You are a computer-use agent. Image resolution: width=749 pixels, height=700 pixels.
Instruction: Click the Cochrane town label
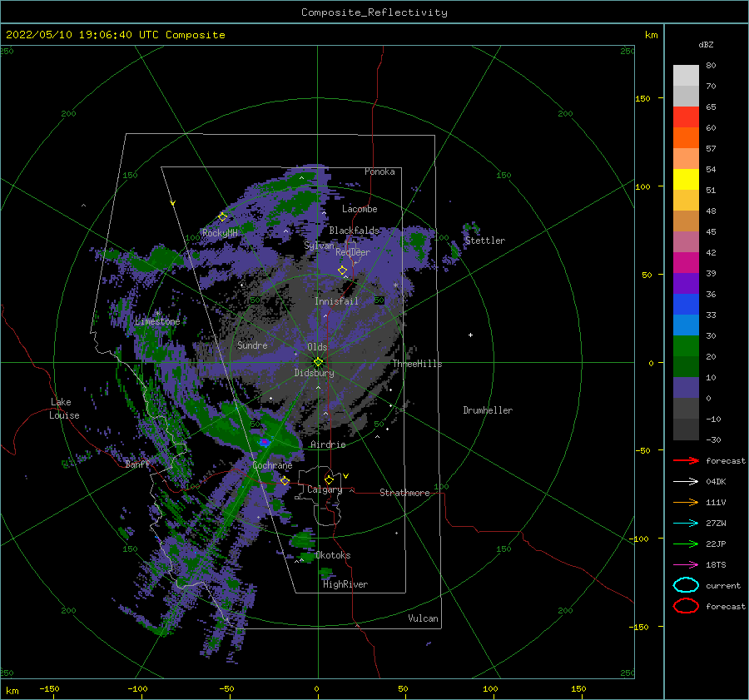[x=272, y=465]
